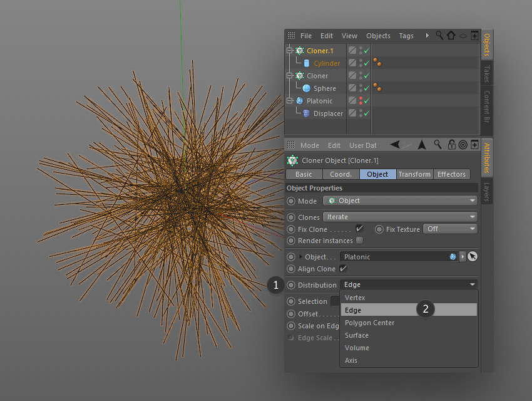Go up with Attribute Manager up arrow
The width and height of the screenshot is (532, 401).
422,145
